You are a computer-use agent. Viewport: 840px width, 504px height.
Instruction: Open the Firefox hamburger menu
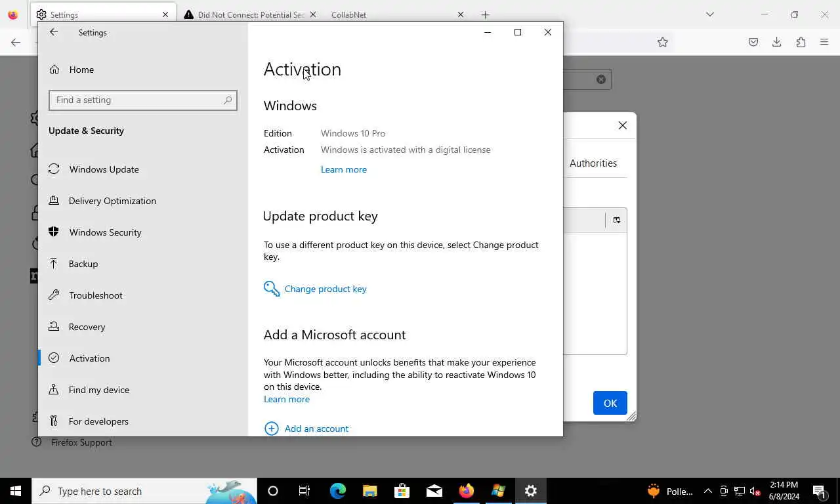pos(824,42)
